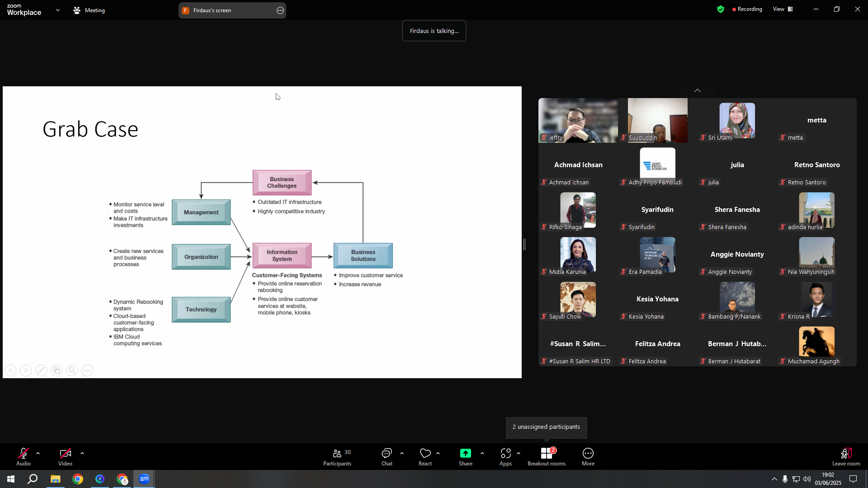Open Windows Search
The image size is (868, 488).
click(33, 479)
